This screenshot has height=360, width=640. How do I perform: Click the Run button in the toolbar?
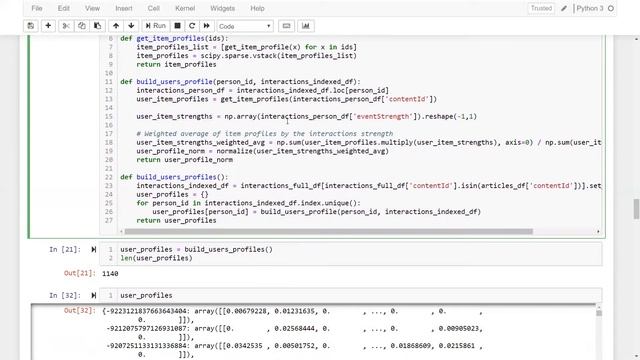click(x=156, y=26)
